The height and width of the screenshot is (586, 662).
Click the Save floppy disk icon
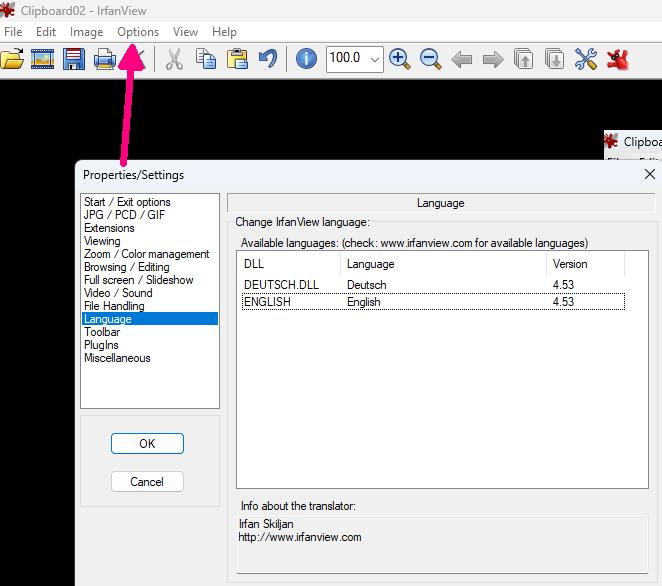click(x=73, y=59)
